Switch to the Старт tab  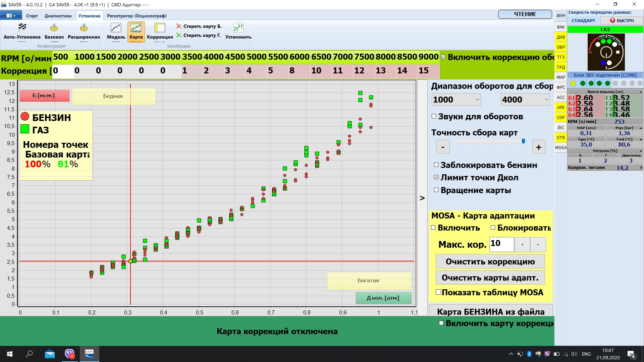32,16
